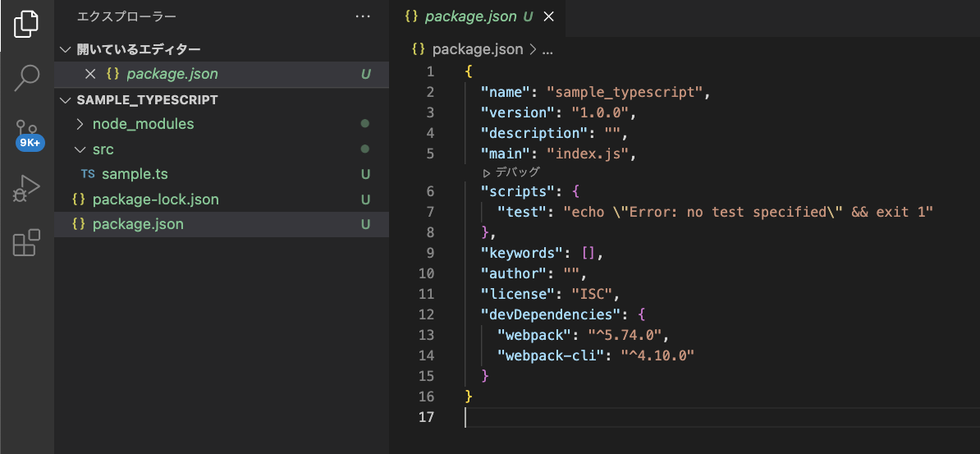980x454 pixels.
Task: Open the Run and Debug view
Action: 27,189
